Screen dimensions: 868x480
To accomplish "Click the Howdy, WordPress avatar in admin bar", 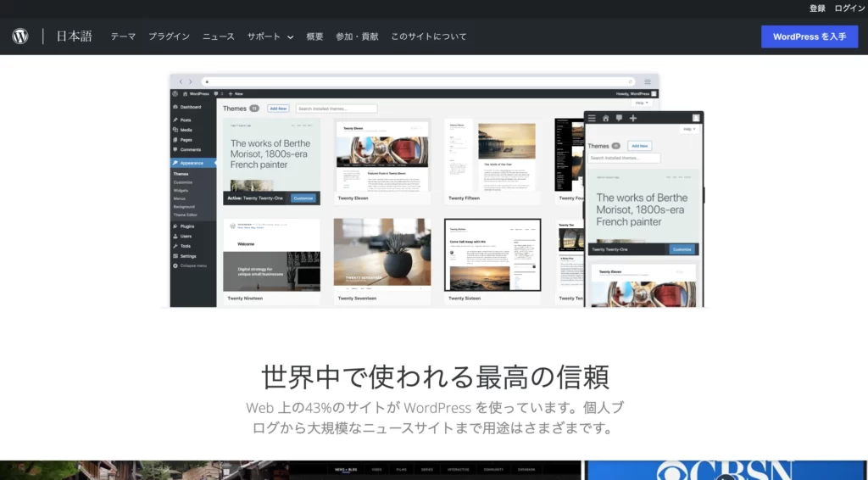I will coord(654,93).
